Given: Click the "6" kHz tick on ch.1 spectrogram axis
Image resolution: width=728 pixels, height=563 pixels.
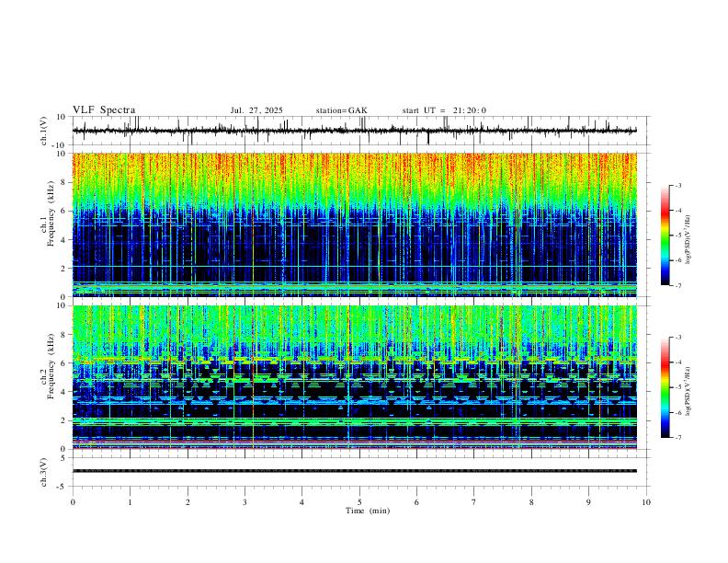Looking at the screenshot, I should (64, 211).
